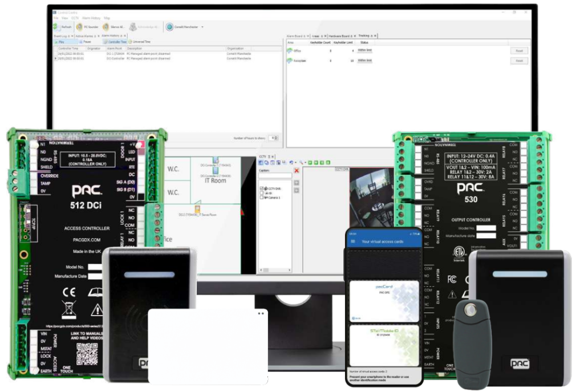Screen dimensions: 584x392
Task: Open the Comelit Manchester dropdown
Action: 202,26
